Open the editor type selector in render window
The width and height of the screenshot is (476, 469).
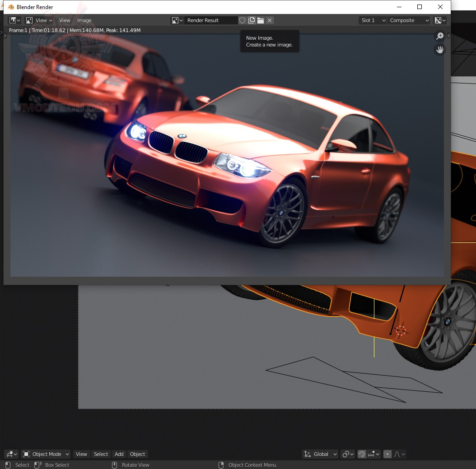pyautogui.click(x=14, y=20)
